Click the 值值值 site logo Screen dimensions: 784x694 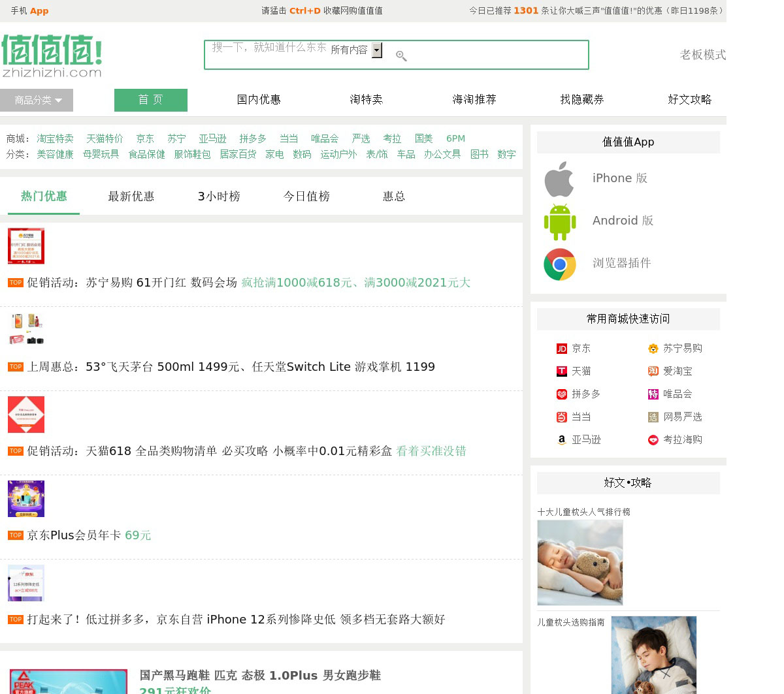click(x=52, y=56)
